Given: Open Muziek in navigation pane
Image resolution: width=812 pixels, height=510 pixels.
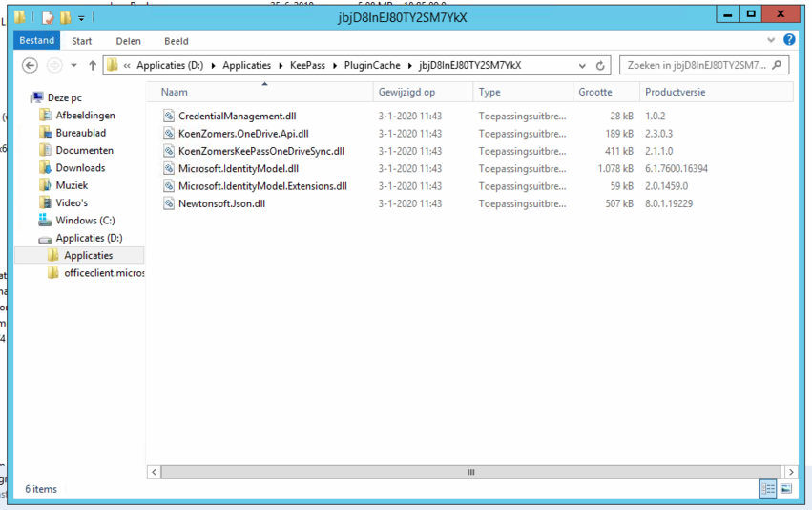Looking at the screenshot, I should pos(72,185).
